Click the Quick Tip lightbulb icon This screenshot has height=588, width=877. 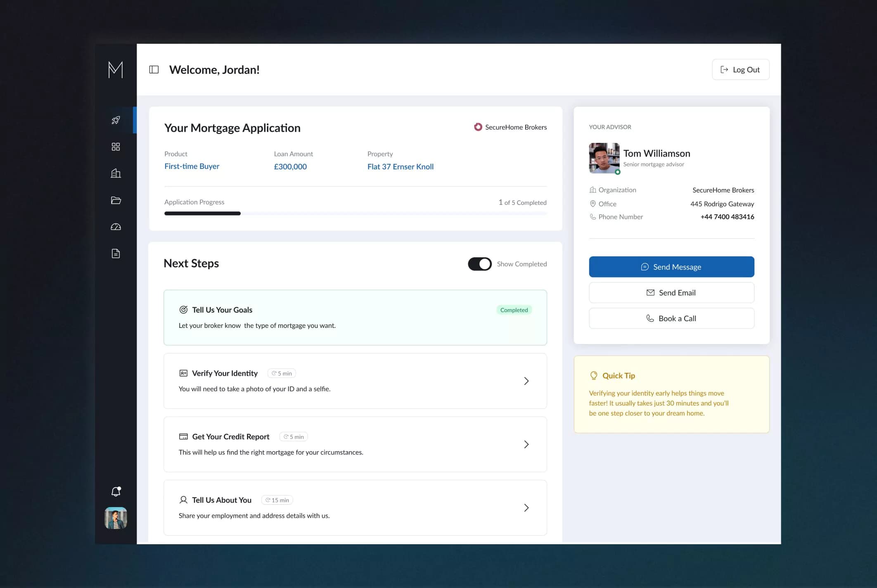click(594, 375)
